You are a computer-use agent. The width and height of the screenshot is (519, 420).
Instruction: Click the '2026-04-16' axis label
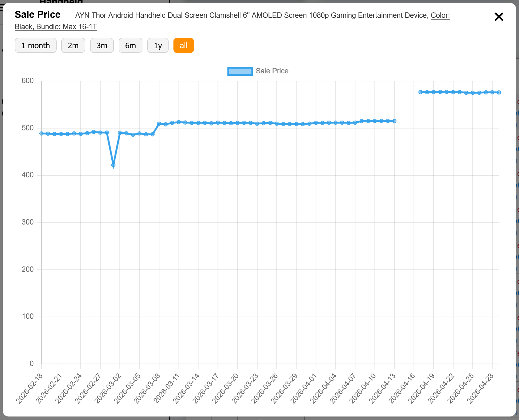(402, 388)
